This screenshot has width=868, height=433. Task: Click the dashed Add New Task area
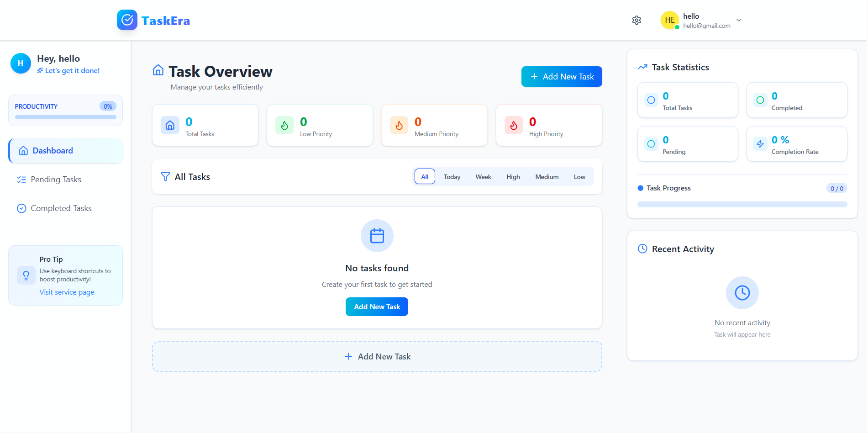pos(377,357)
